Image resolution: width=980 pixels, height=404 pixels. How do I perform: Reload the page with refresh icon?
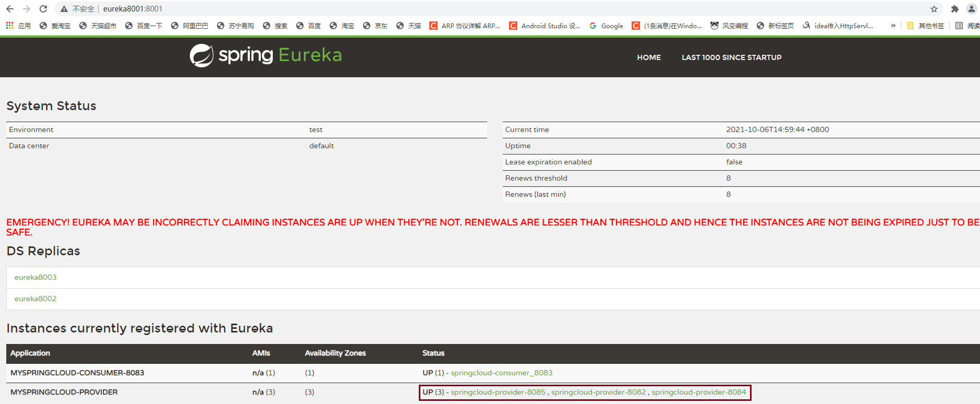pyautogui.click(x=43, y=9)
